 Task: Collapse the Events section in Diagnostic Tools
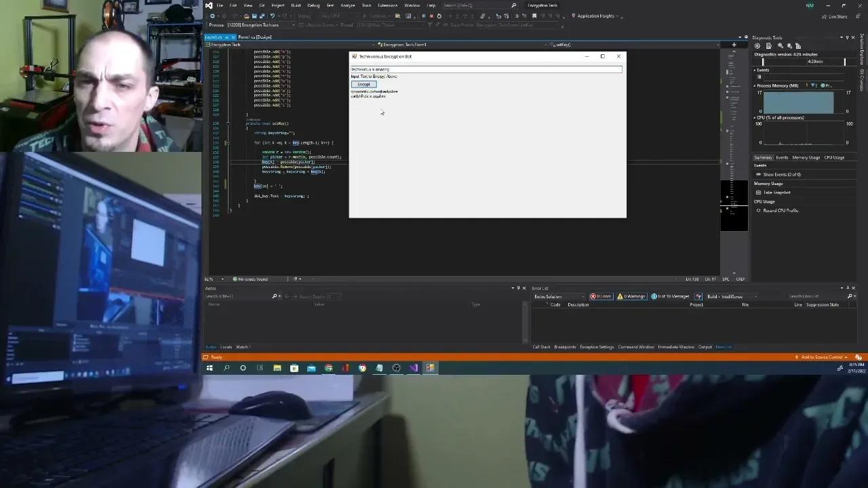point(755,70)
